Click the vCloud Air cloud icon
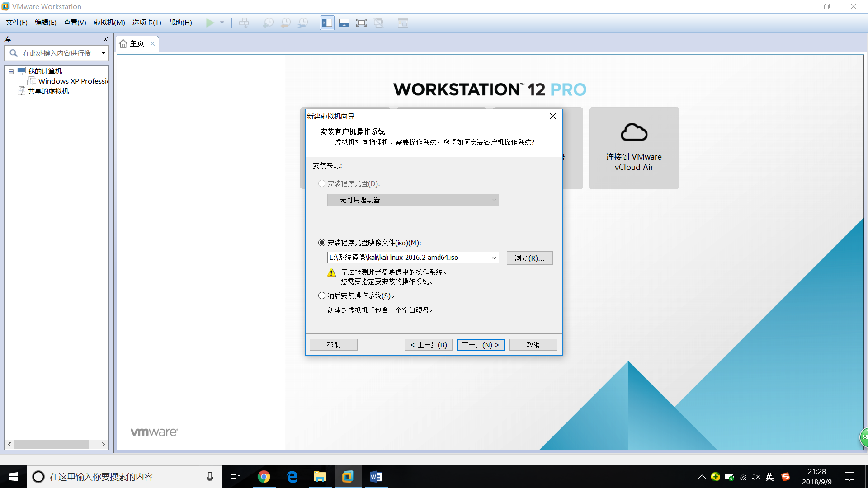The height and width of the screenshot is (488, 868). (x=634, y=132)
